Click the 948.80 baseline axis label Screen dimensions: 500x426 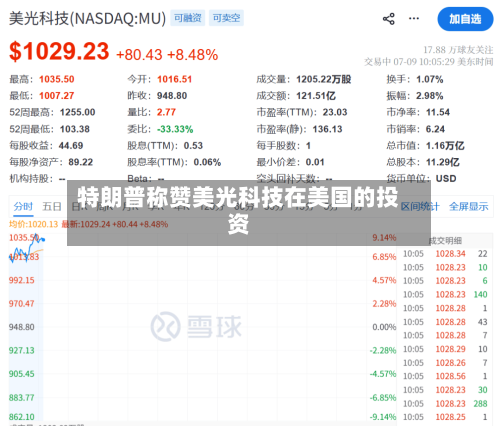click(22, 327)
